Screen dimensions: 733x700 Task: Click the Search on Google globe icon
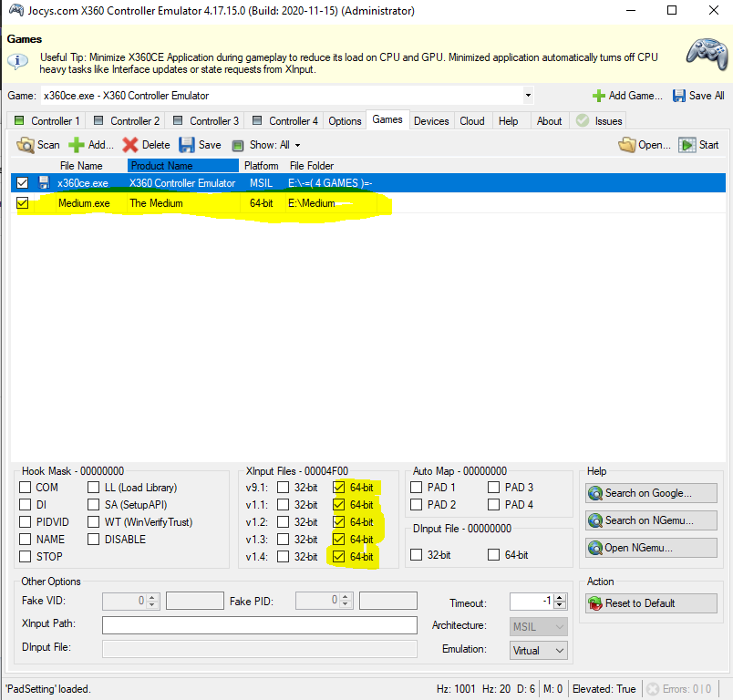coord(595,493)
